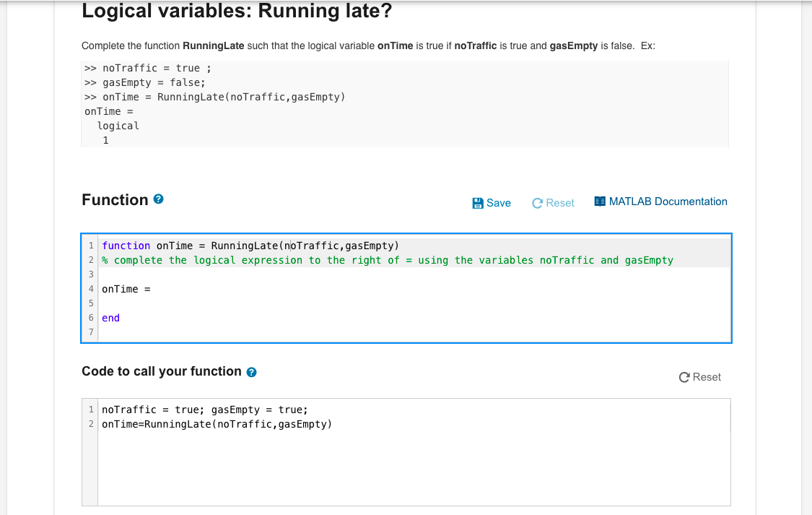Click the Save link
Viewport: 812px width, 515px height.
pyautogui.click(x=497, y=203)
